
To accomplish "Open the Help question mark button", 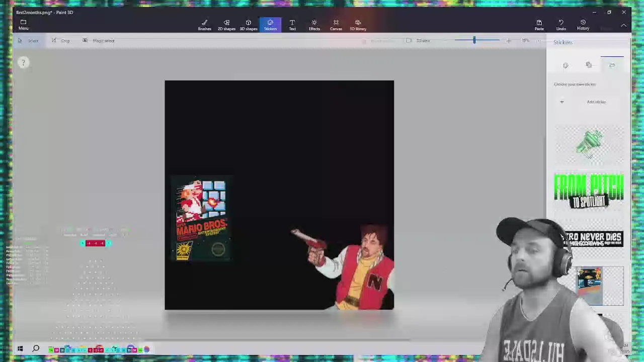I will tap(23, 62).
